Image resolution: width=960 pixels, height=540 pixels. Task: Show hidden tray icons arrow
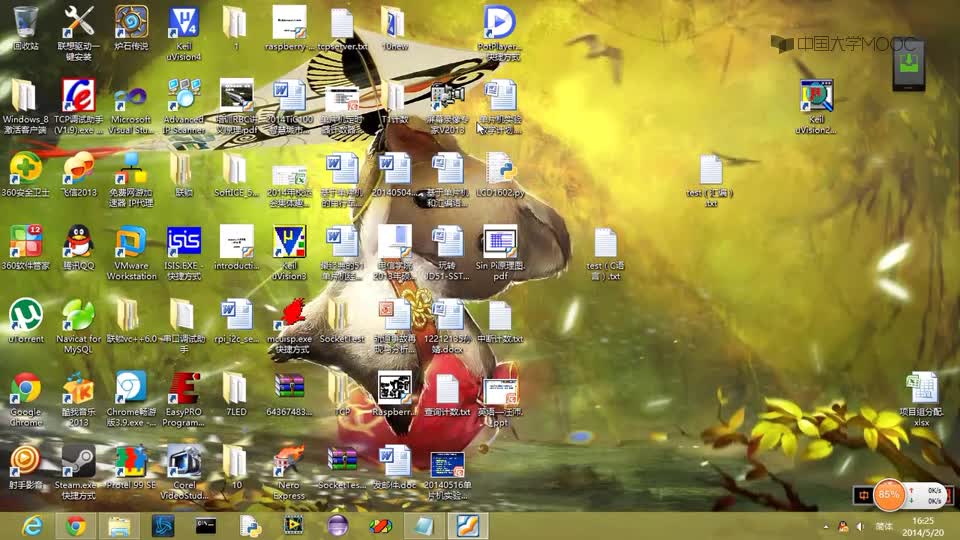(826, 527)
